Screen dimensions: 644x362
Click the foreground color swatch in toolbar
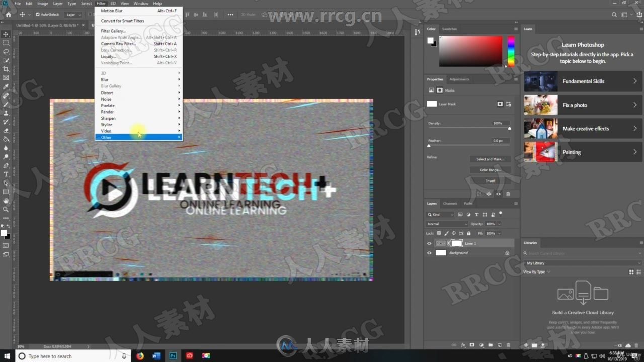click(4, 233)
